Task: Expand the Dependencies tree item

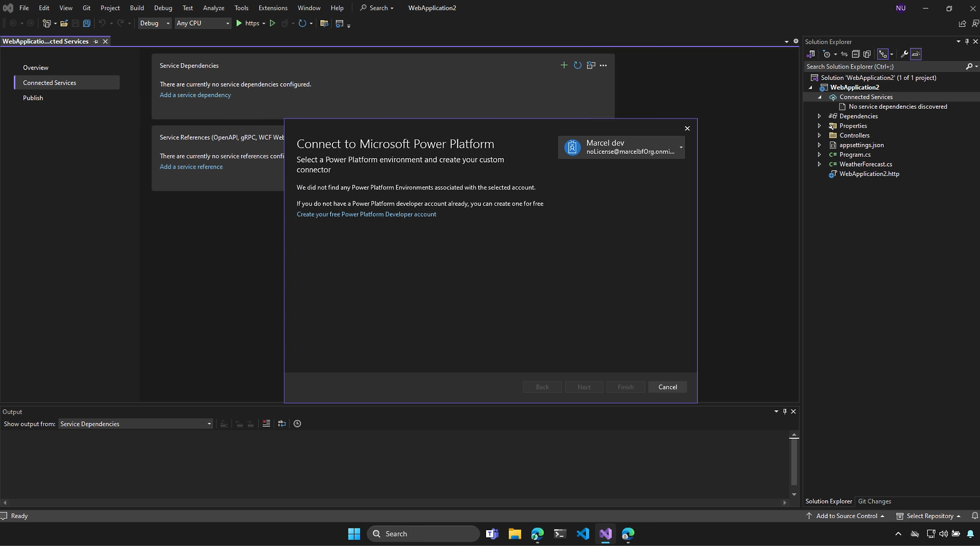Action: tap(819, 116)
